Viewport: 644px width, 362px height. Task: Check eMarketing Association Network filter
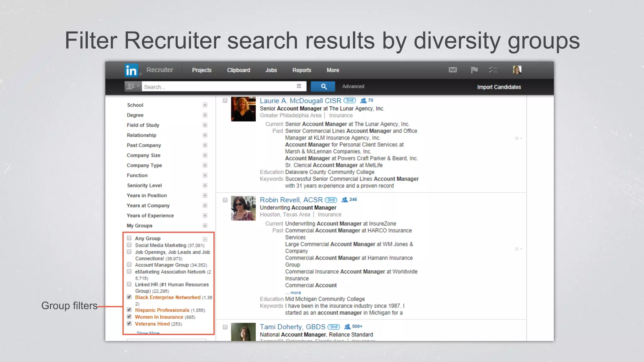pos(129,271)
